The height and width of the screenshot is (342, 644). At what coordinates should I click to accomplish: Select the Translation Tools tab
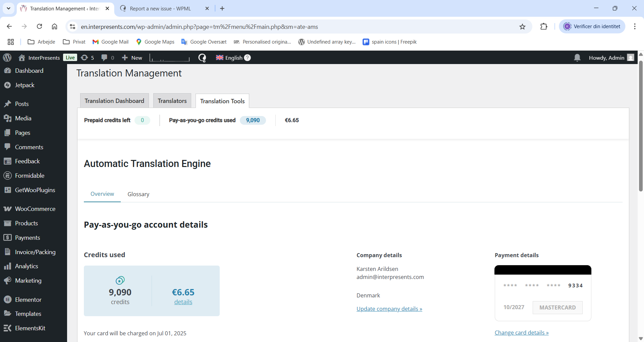click(x=222, y=101)
